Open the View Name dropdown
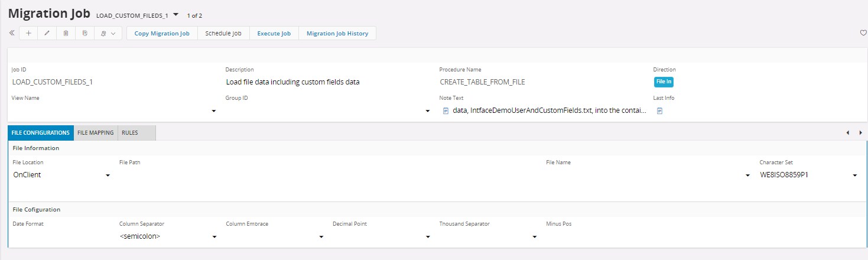Viewport: 868px width, 260px height. pos(213,111)
